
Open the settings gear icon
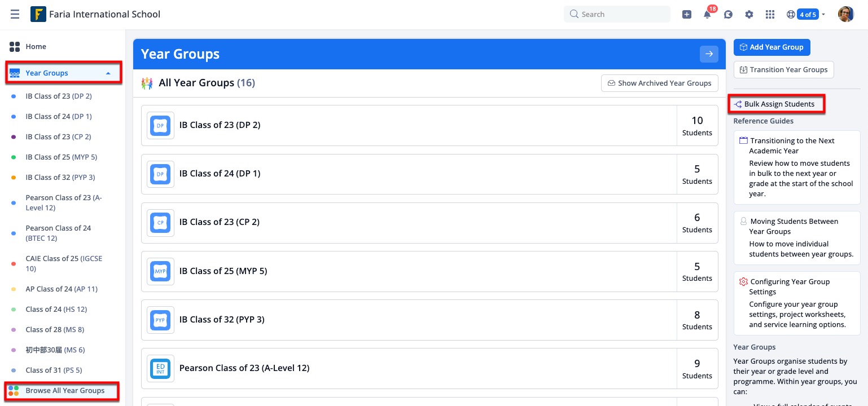(x=749, y=15)
